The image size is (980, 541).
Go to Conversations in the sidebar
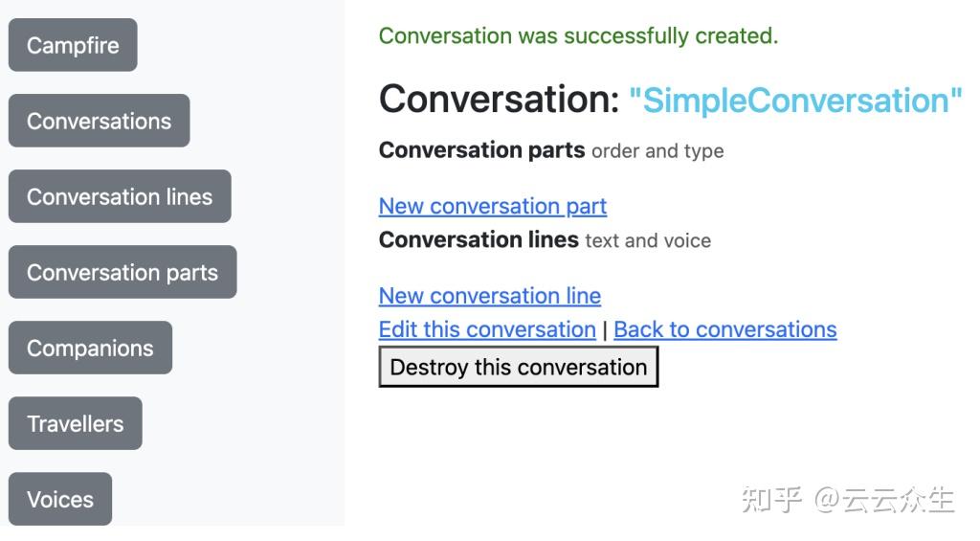coord(99,121)
